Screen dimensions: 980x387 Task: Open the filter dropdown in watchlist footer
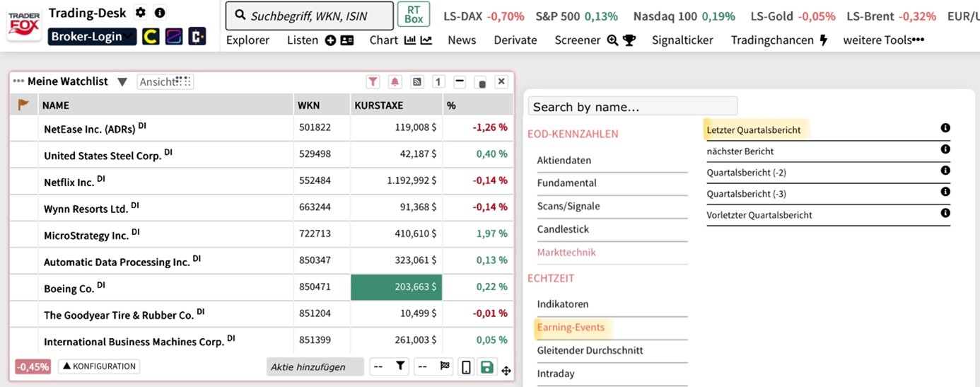pos(390,366)
